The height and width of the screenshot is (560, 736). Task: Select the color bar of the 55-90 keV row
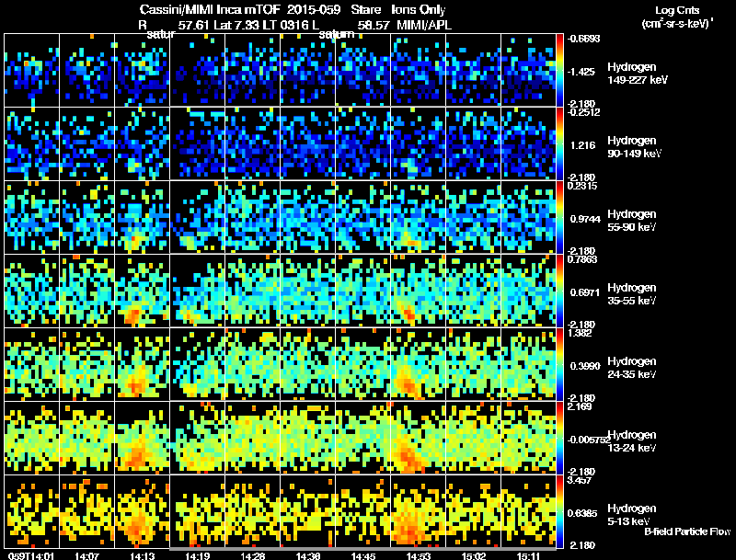[559, 217]
